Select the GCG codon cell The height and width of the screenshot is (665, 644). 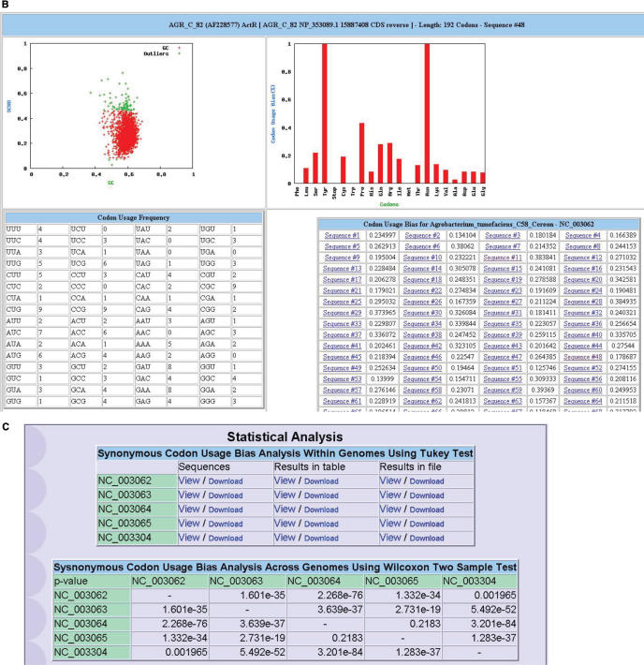(85, 401)
